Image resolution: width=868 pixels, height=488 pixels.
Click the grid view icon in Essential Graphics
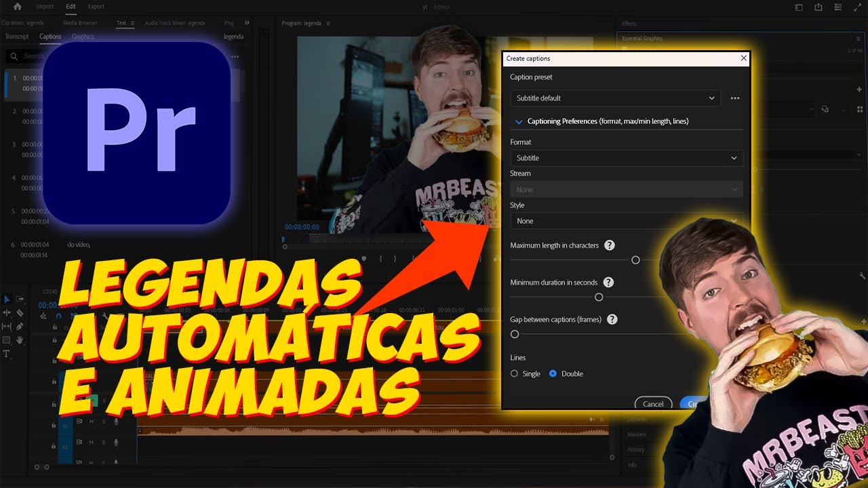tap(860, 108)
